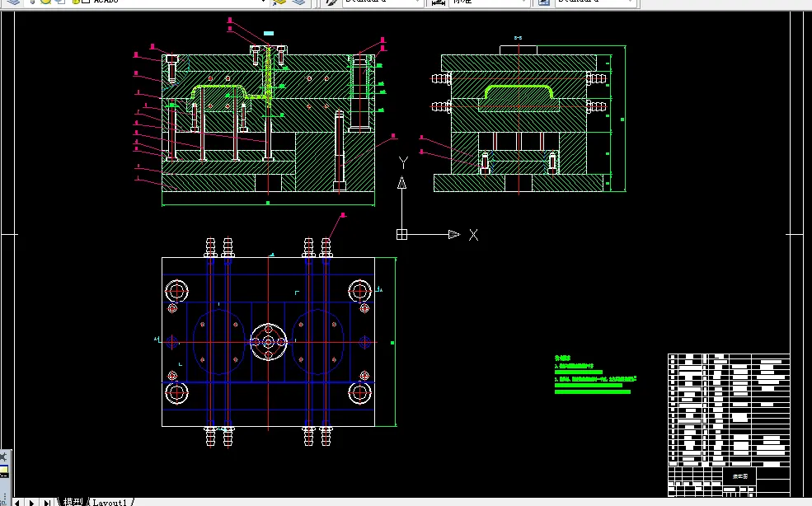
Task: Click the layer tool icon right of layer dropdown
Action: pyautogui.click(x=280, y=2)
